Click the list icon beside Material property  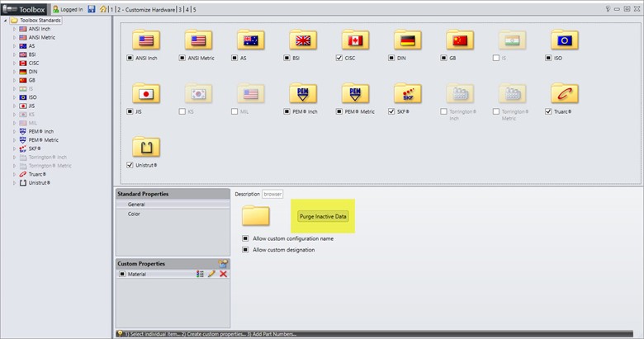[200, 274]
